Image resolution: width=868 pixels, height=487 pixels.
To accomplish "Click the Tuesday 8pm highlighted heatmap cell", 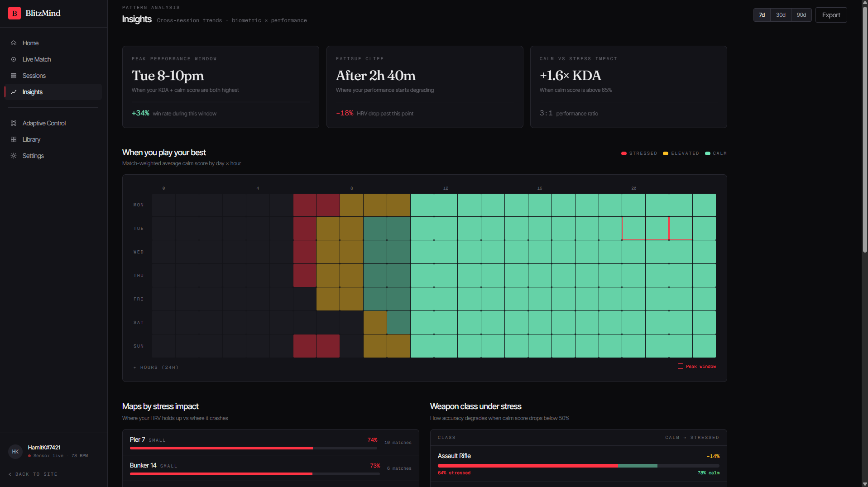I will (x=633, y=228).
